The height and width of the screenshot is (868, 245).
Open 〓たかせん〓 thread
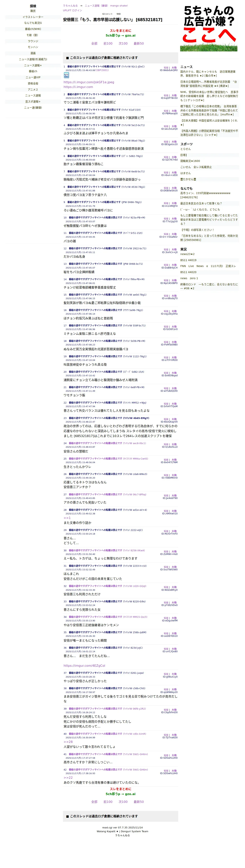(188, 179)
